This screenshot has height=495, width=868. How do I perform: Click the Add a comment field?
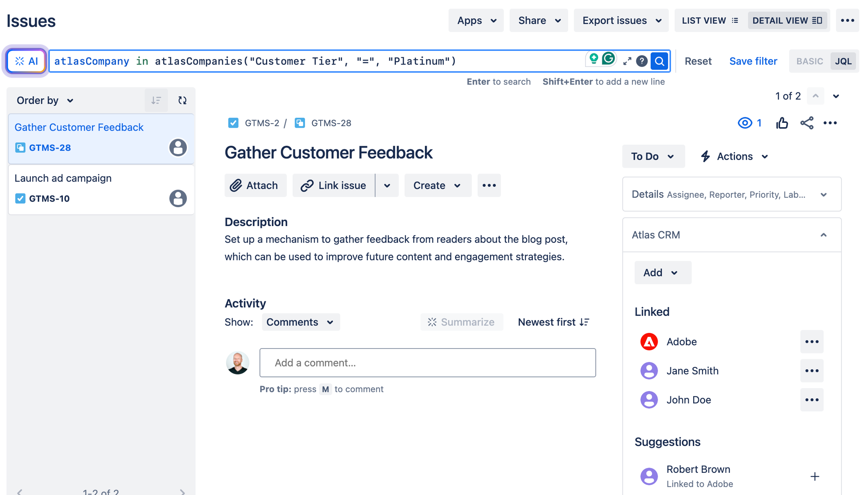[x=428, y=362]
